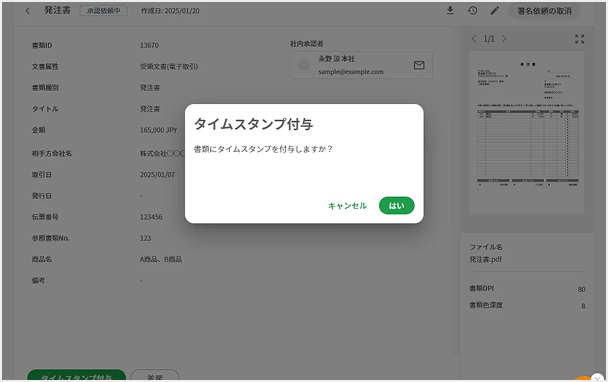Click the approver email sample@example.com
Image resolution: width=608 pixels, height=382 pixels.
click(x=351, y=72)
